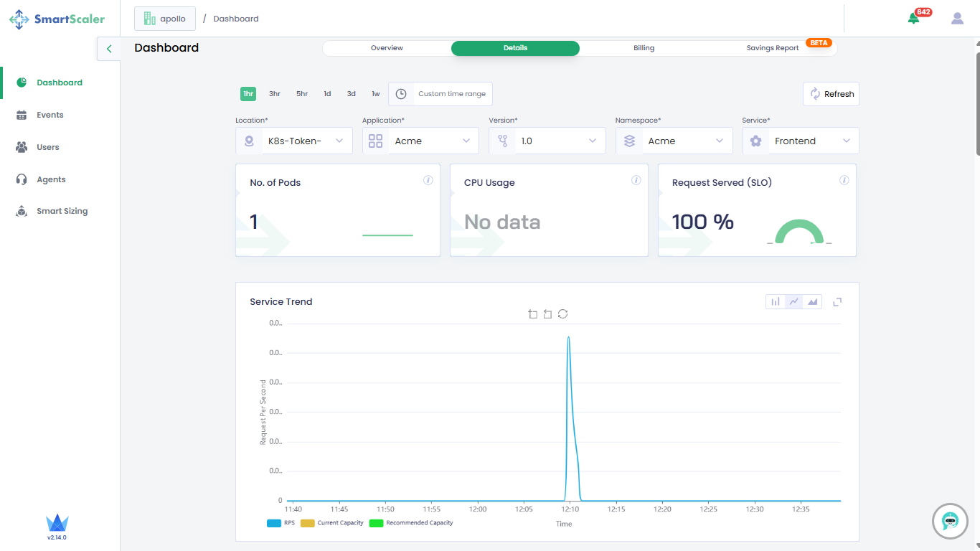Click the Smart Sizing icon
This screenshot has height=551, width=980.
[x=22, y=211]
